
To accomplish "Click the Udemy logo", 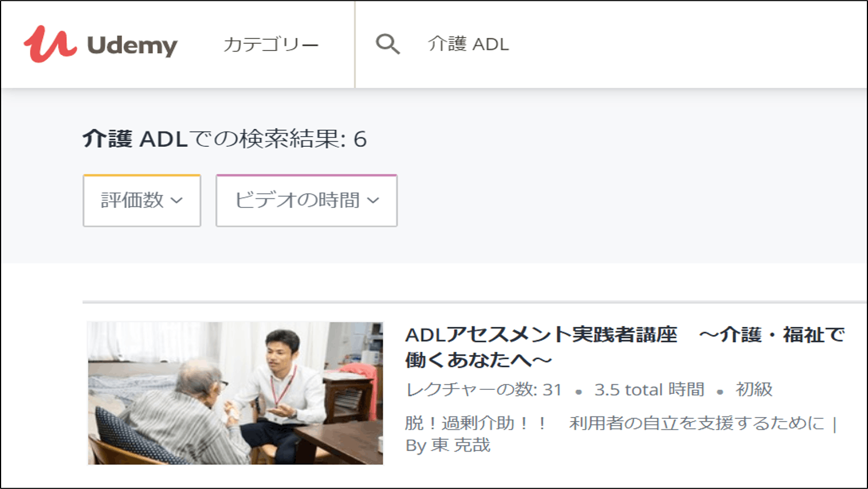I will 100,44.
